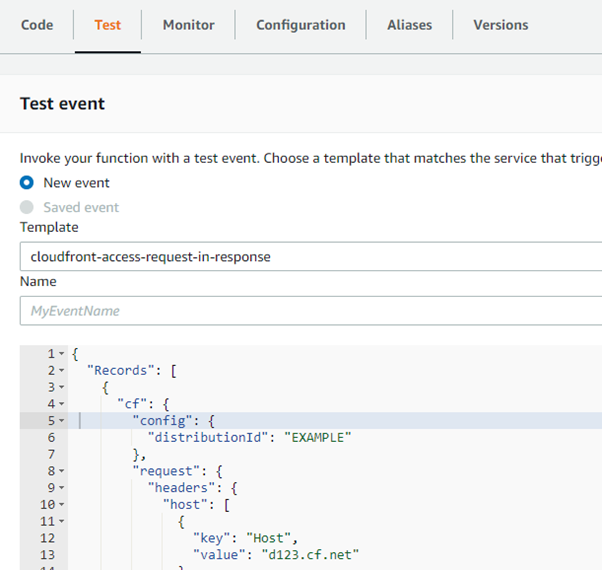
Task: Collapse the fold arrow on line 1
Action: [x=62, y=355]
